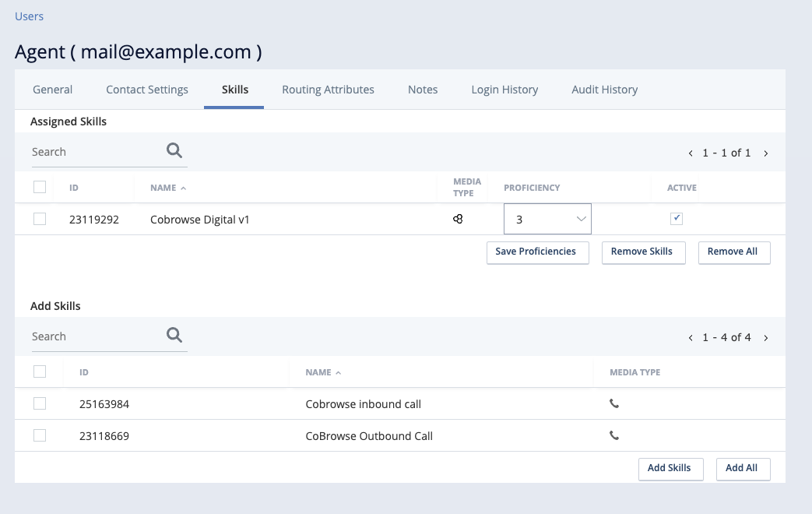The image size is (812, 514).
Task: Click phone icon for Cobrowse inbound call
Action: [x=614, y=404]
